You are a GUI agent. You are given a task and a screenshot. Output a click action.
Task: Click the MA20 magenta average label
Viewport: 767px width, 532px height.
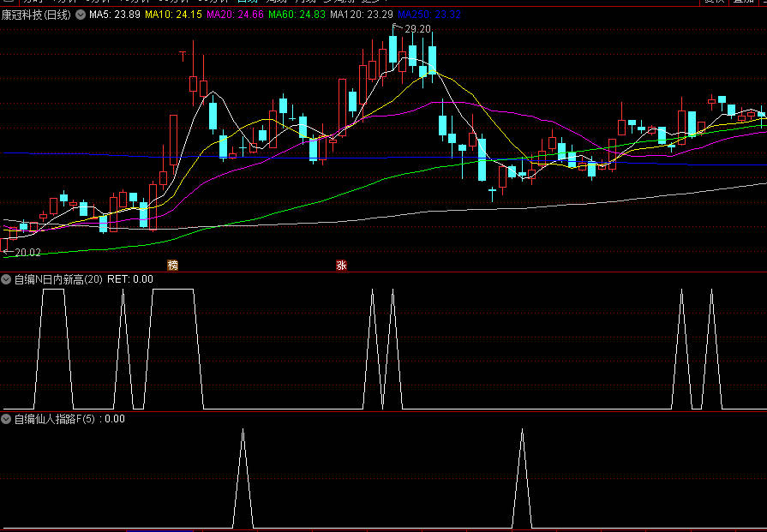point(235,15)
